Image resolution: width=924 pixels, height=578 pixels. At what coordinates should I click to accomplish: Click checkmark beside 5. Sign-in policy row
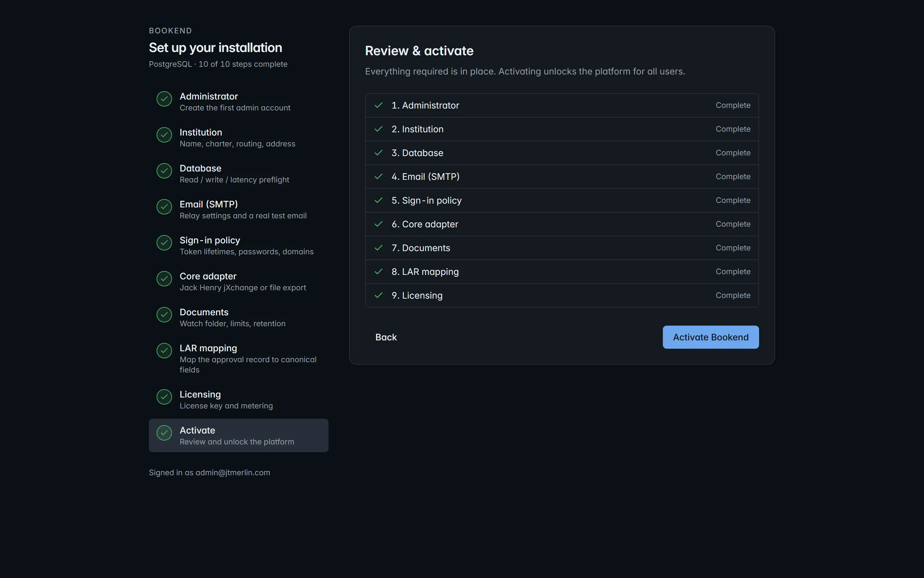378,200
